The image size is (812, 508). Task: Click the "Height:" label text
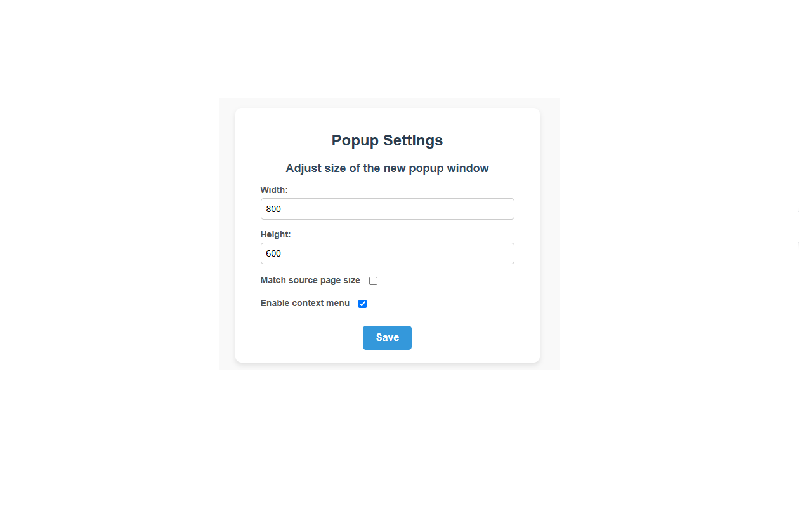pos(275,234)
